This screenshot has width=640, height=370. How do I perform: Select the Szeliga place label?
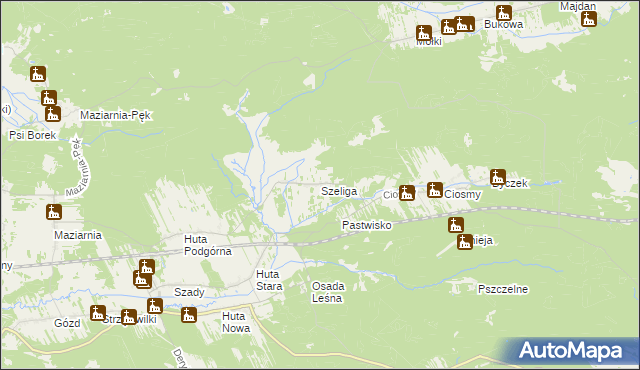point(339,191)
